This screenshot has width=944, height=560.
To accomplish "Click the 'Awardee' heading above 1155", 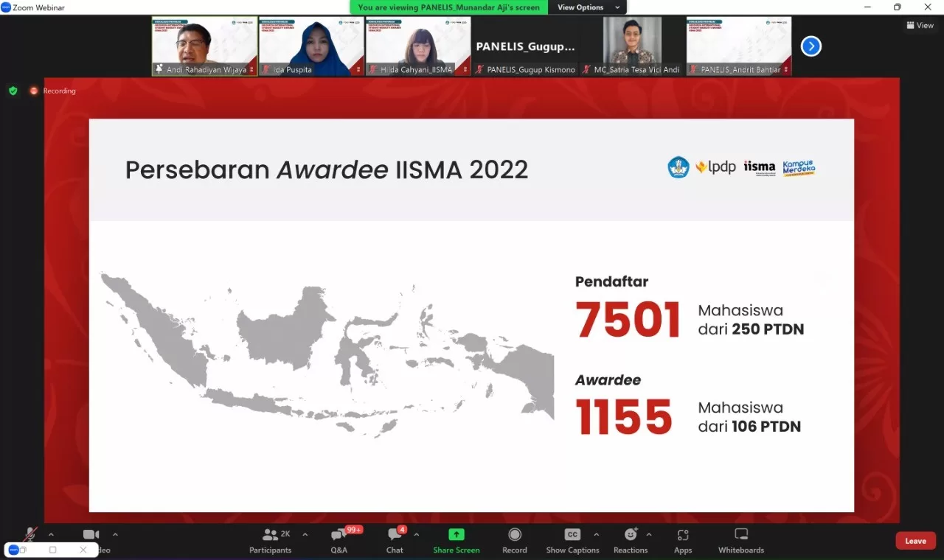I will click(608, 380).
